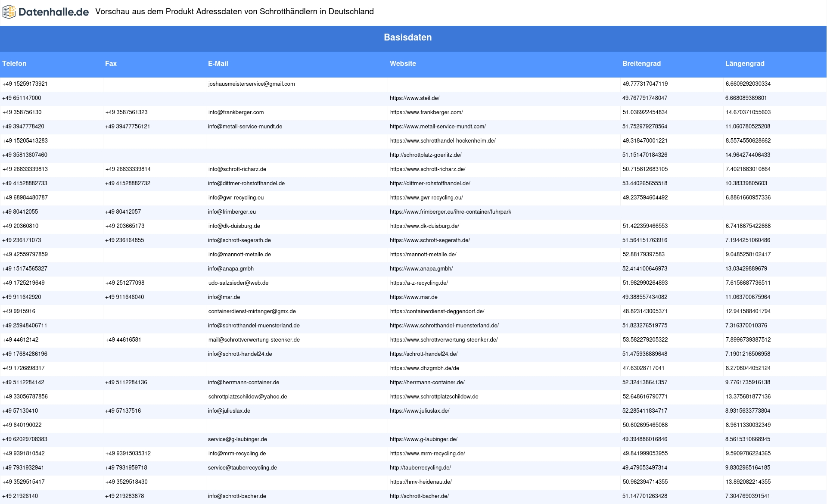Open the containerdienst-deggendorf.de website link
Screen dimensions: 827x504
tap(437, 311)
